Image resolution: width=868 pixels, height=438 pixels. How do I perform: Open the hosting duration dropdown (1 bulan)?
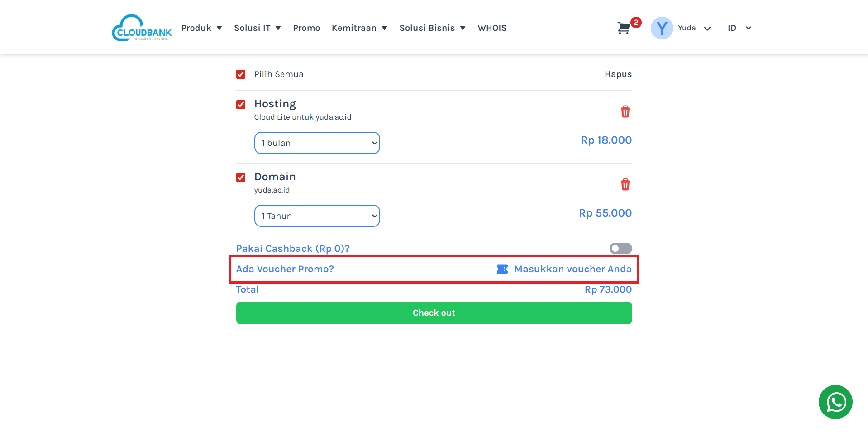pos(317,143)
